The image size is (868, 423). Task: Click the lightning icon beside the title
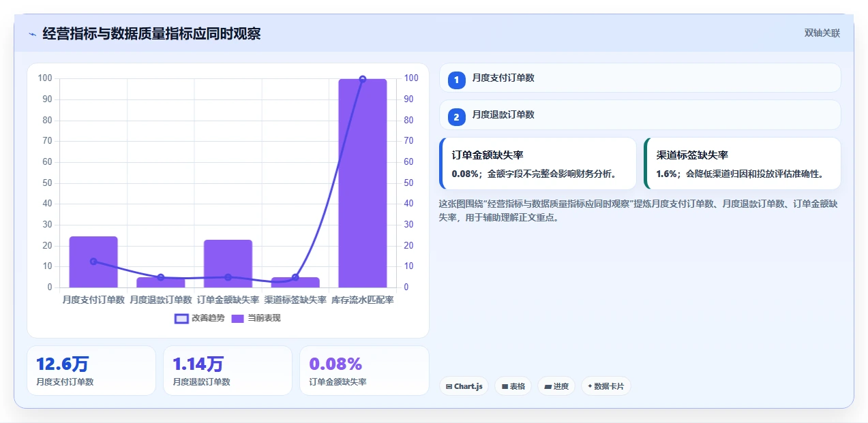click(x=33, y=34)
